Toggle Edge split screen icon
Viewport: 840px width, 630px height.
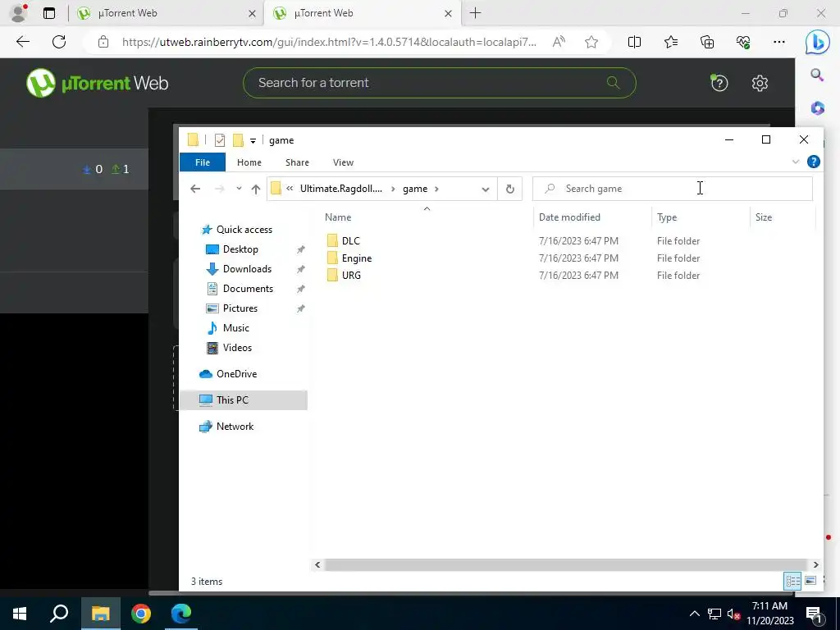tap(634, 42)
